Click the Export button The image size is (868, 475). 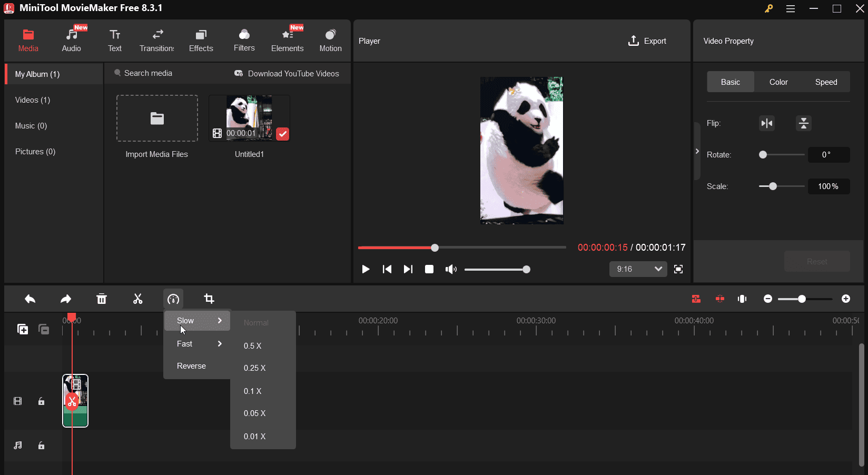(647, 41)
